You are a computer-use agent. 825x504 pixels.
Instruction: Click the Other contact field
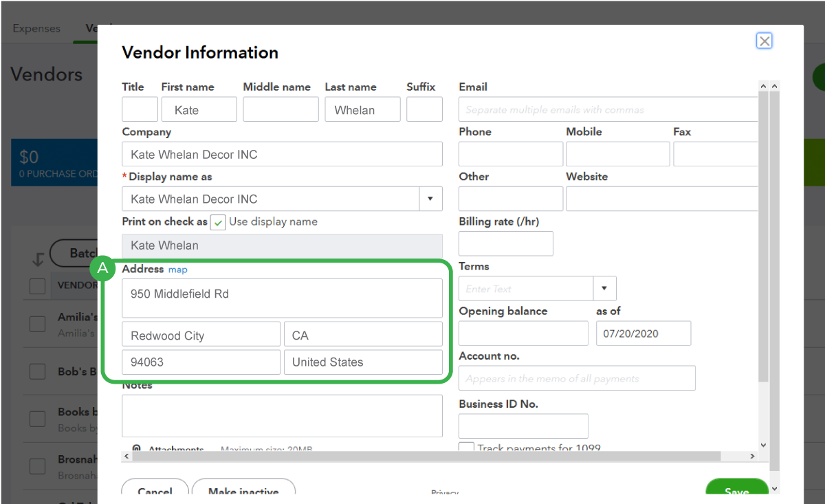tap(511, 199)
